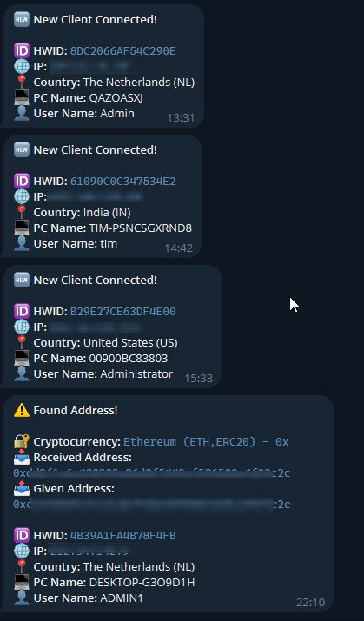Copy the HWID code 8DC2066AF54C290E

pyautogui.click(x=122, y=51)
